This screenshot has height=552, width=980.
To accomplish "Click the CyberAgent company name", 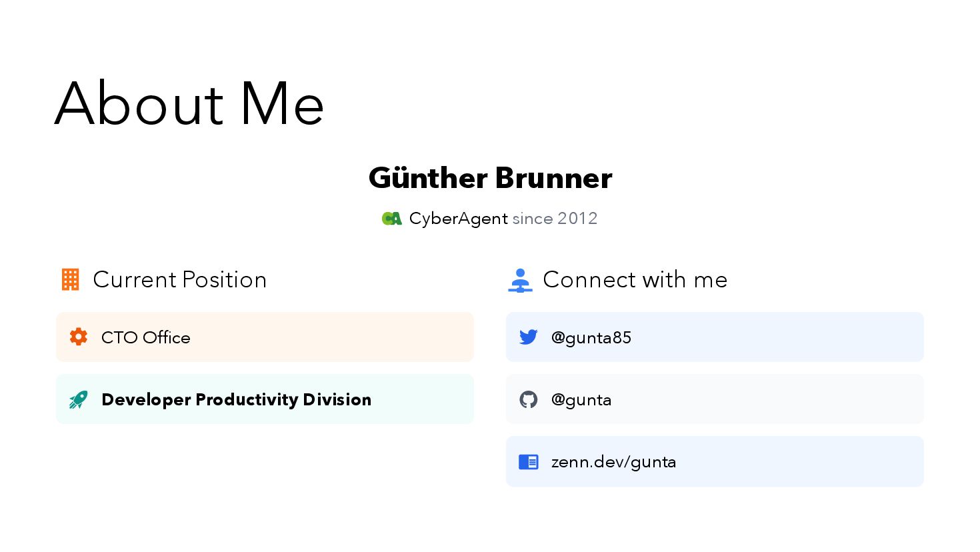I will coord(459,219).
